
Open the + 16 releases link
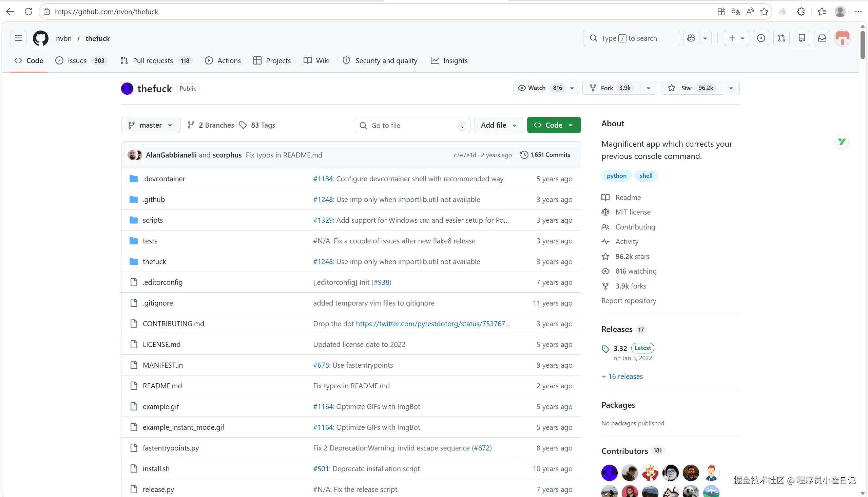pyautogui.click(x=622, y=376)
